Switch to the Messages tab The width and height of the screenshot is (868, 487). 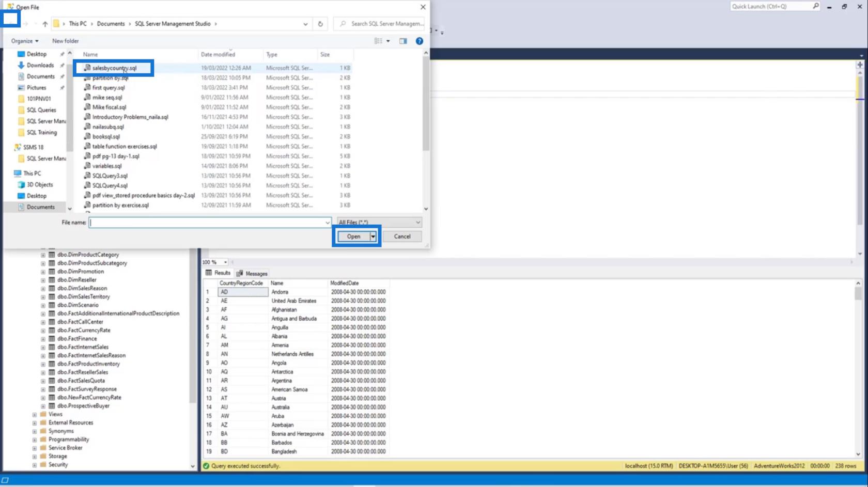252,274
